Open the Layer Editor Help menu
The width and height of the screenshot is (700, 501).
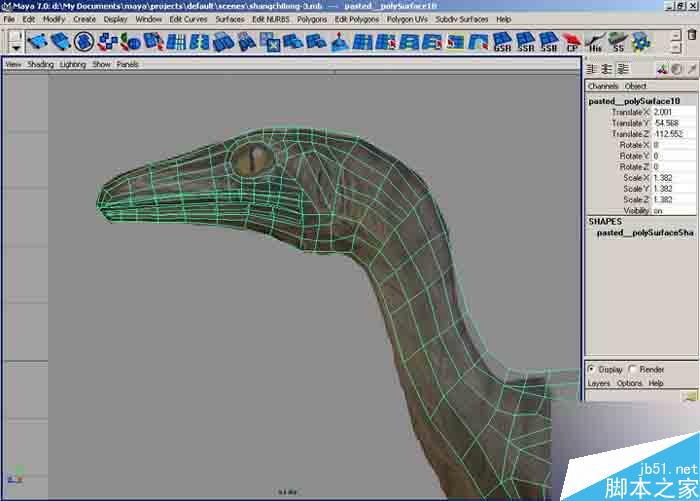(x=656, y=383)
